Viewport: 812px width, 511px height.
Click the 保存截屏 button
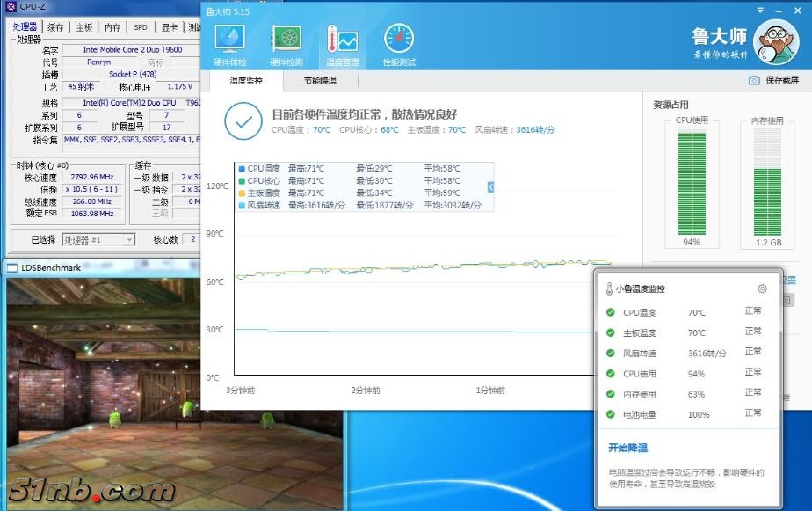coord(782,80)
